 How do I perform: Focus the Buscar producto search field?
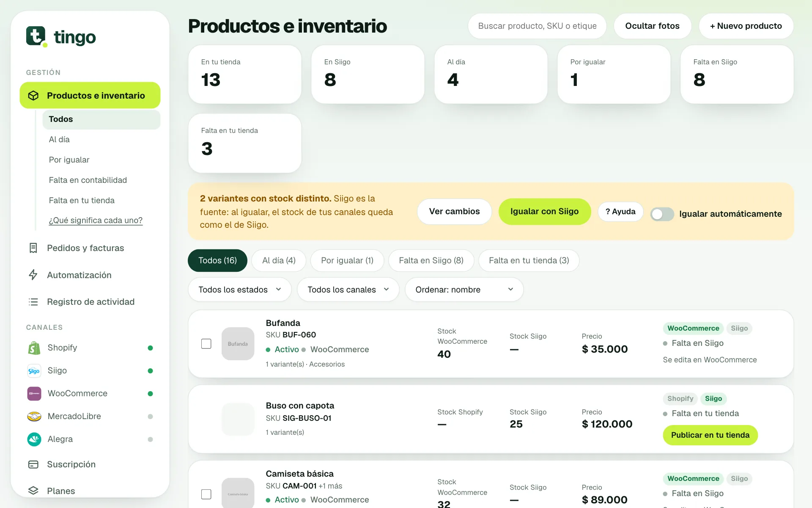tap(537, 26)
